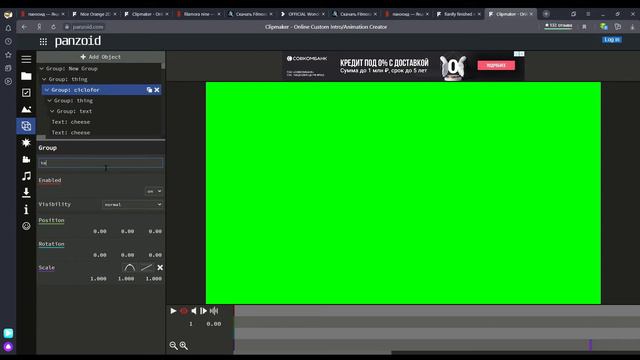Click the Rotation property label

click(51, 244)
